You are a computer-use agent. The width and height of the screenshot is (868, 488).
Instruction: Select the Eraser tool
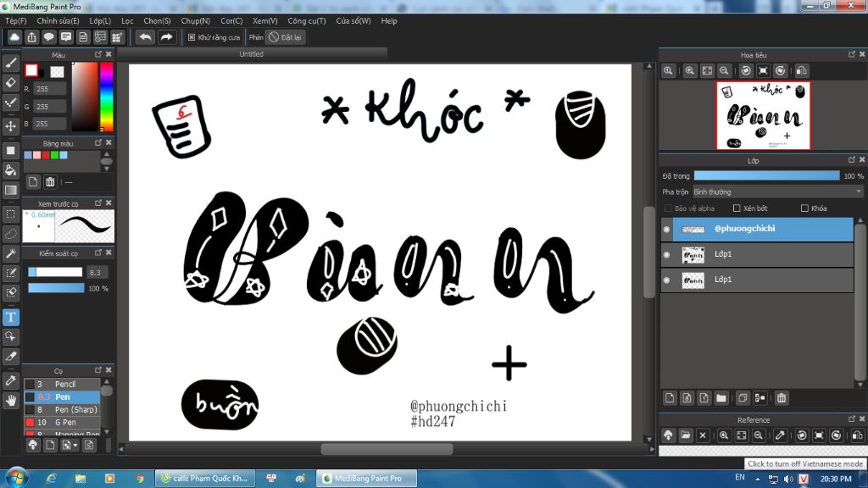click(x=10, y=82)
